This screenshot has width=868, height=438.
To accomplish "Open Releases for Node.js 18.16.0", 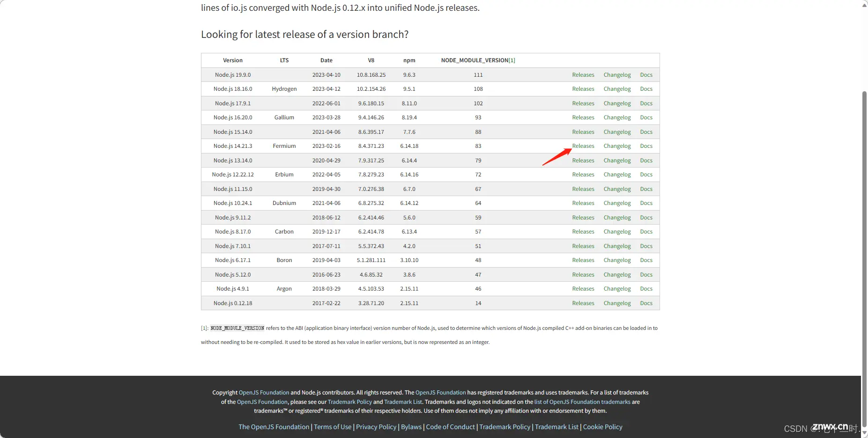I will tap(583, 89).
